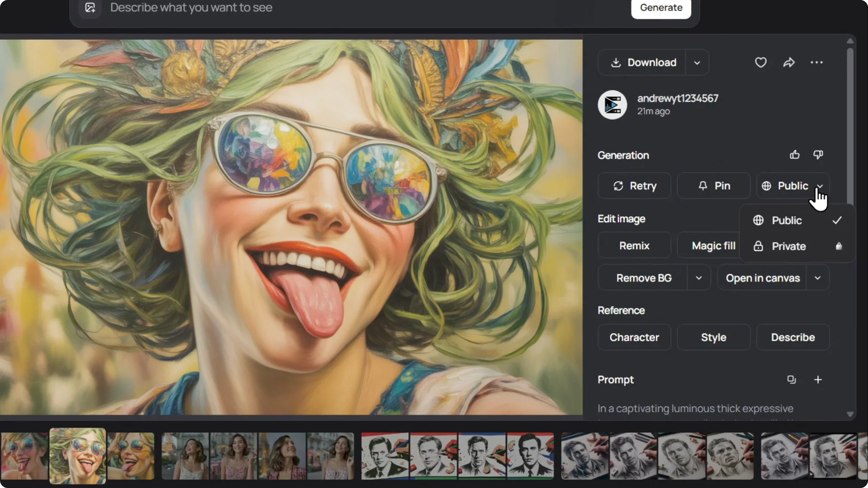Choose Private from the visibility menu
The width and height of the screenshot is (868, 488).
pos(788,246)
